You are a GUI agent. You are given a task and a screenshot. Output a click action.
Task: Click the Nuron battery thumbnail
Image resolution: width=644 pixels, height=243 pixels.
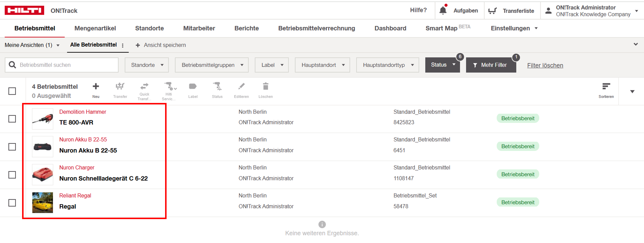(42, 147)
